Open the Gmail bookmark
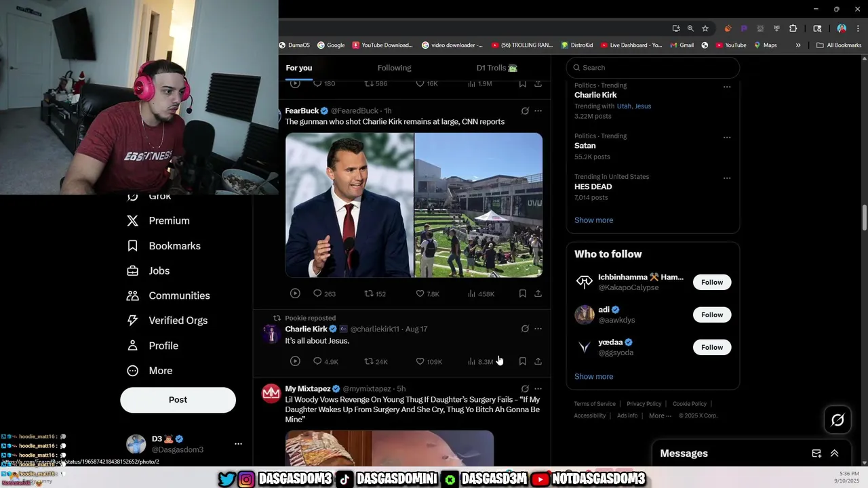Screen dimensions: 868x488 pos(682,45)
